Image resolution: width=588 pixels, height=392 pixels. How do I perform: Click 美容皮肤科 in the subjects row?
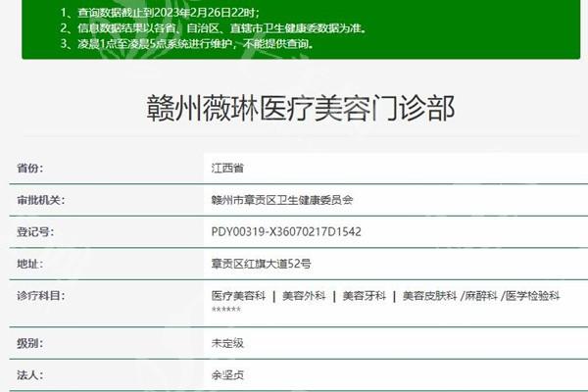(430, 296)
